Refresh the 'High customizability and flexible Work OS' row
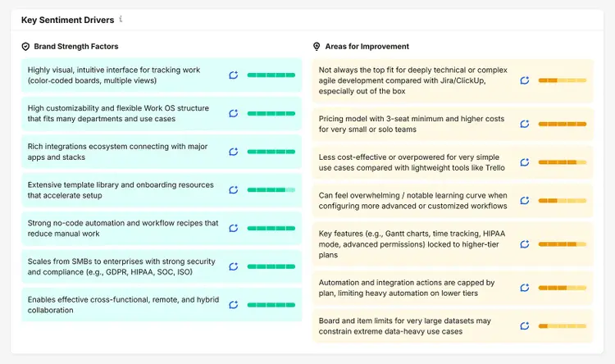 (x=234, y=113)
